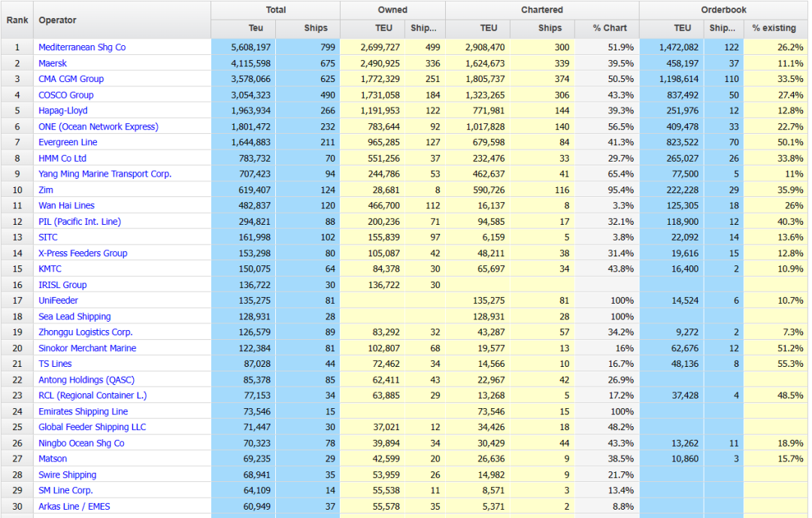Screen dimensions: 812x518
Task: Select the 60,949 total TEU cell
Action: [244, 505]
